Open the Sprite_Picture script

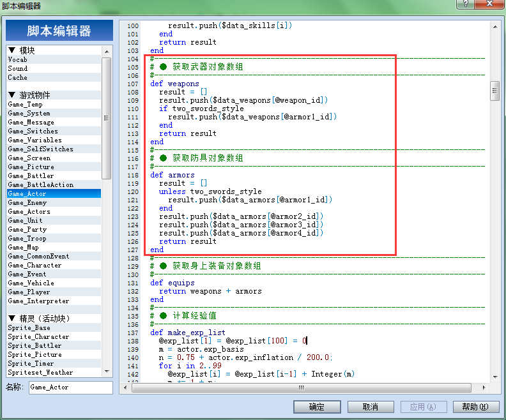pos(54,354)
